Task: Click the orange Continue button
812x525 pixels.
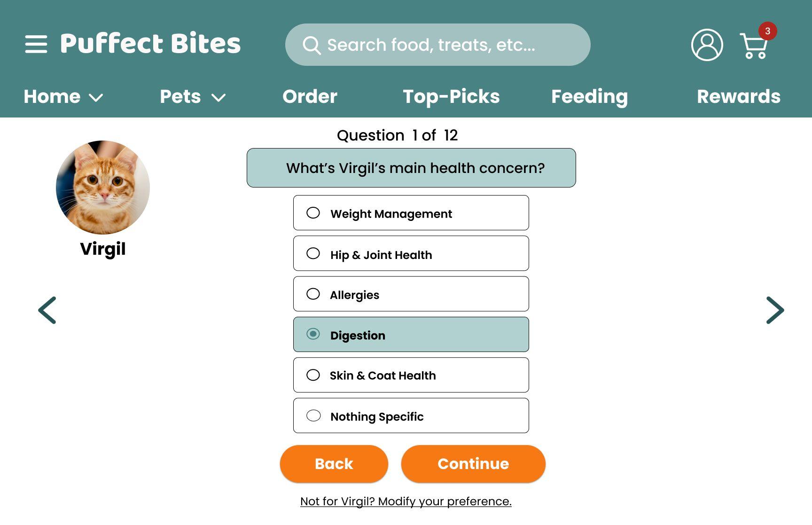Action: (473, 464)
